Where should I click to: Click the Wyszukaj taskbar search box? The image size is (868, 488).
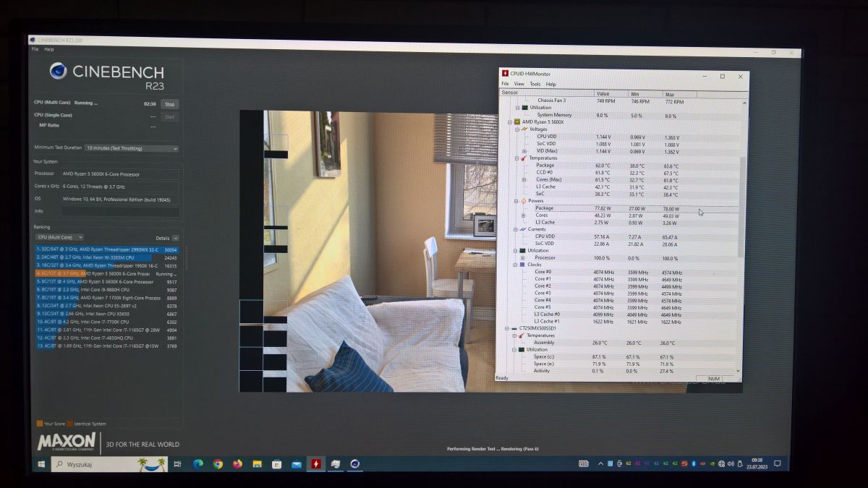click(x=109, y=463)
